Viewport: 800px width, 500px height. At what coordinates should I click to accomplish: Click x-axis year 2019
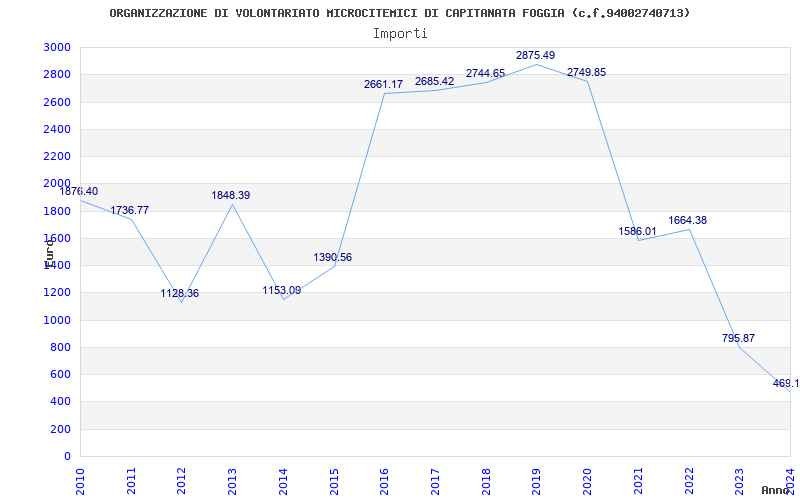tap(537, 481)
